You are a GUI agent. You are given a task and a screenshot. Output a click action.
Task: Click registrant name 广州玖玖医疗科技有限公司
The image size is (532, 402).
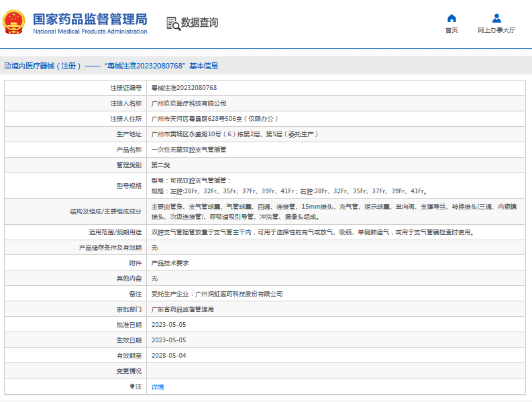click(189, 103)
